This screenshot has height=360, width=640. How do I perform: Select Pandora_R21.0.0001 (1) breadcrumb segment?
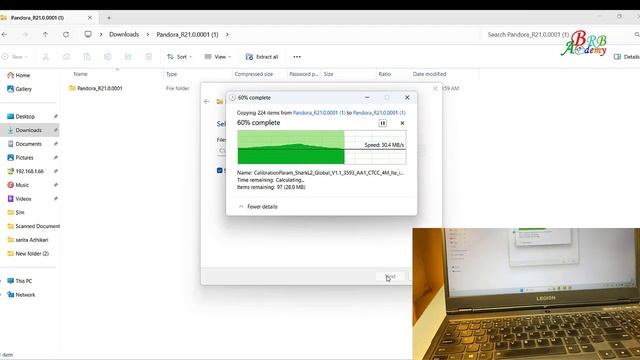click(187, 35)
